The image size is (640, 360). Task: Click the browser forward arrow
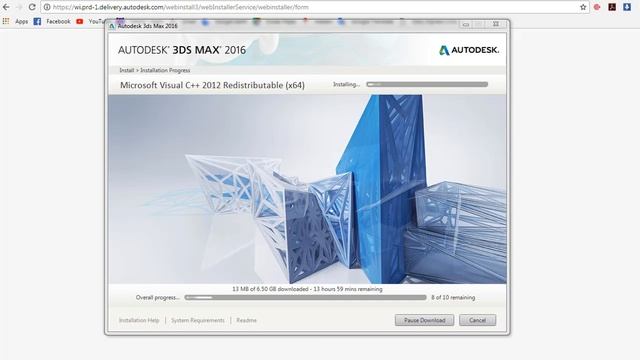pos(19,7)
